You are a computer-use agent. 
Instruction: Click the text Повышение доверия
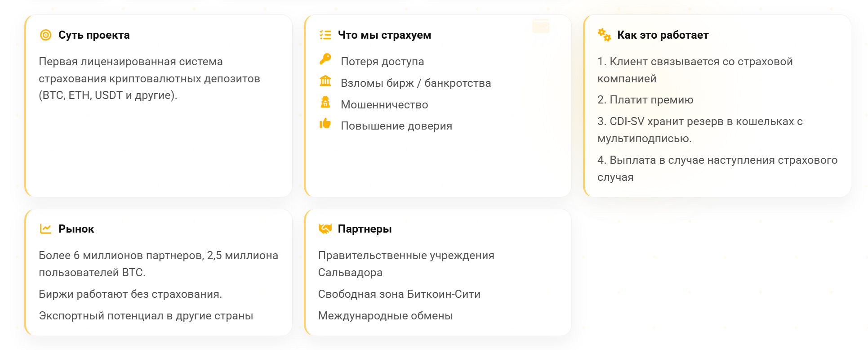pyautogui.click(x=396, y=126)
